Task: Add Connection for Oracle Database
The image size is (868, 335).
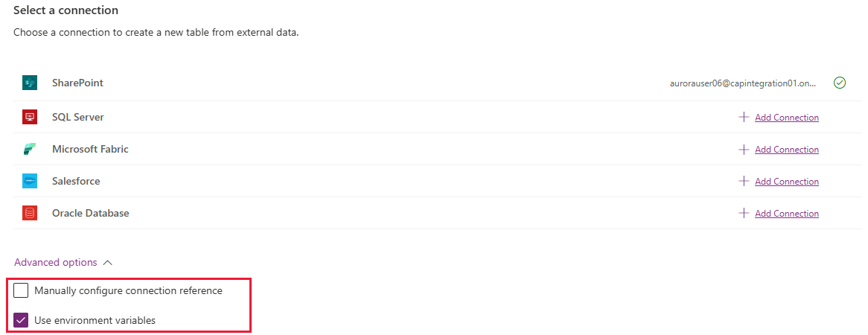Action: [x=786, y=214]
